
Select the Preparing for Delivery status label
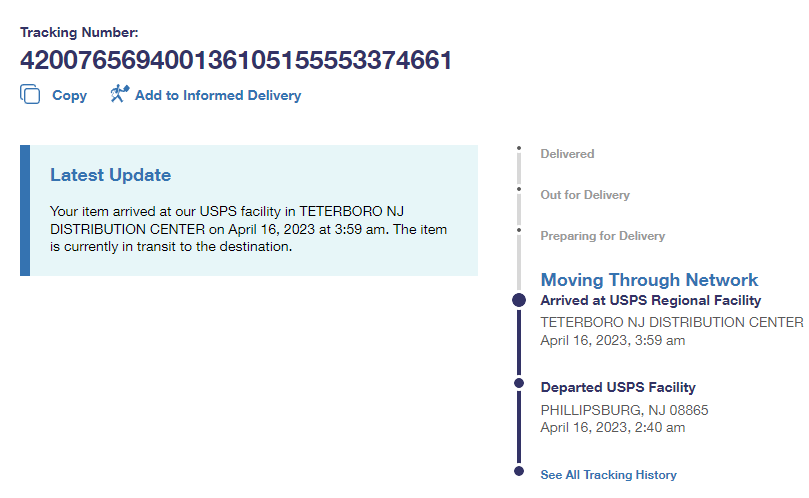pyautogui.click(x=602, y=236)
